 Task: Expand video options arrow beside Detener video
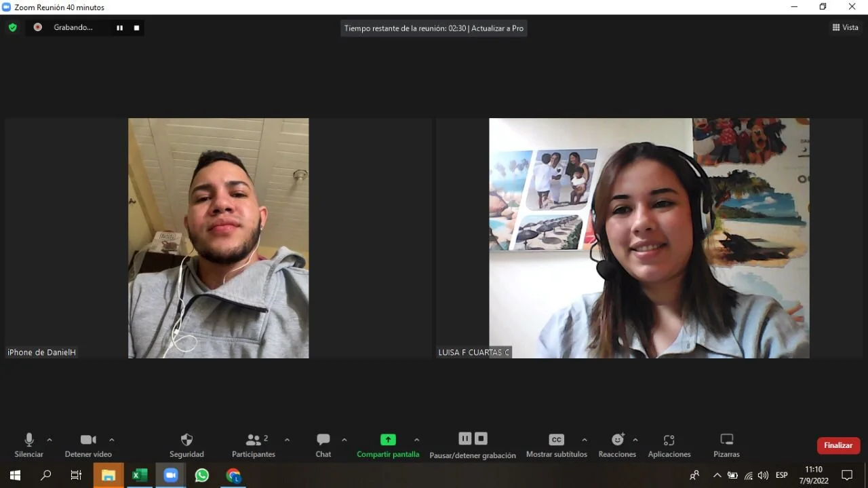pyautogui.click(x=112, y=440)
